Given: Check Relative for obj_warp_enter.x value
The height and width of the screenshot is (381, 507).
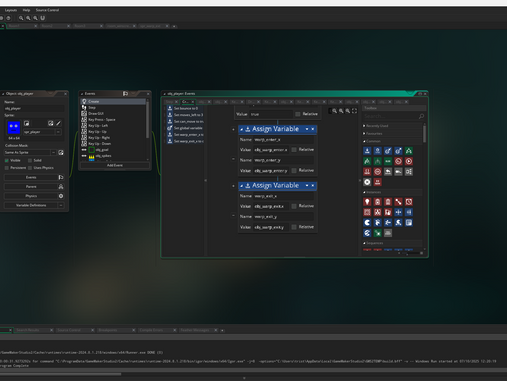Looking at the screenshot, I should click(294, 150).
